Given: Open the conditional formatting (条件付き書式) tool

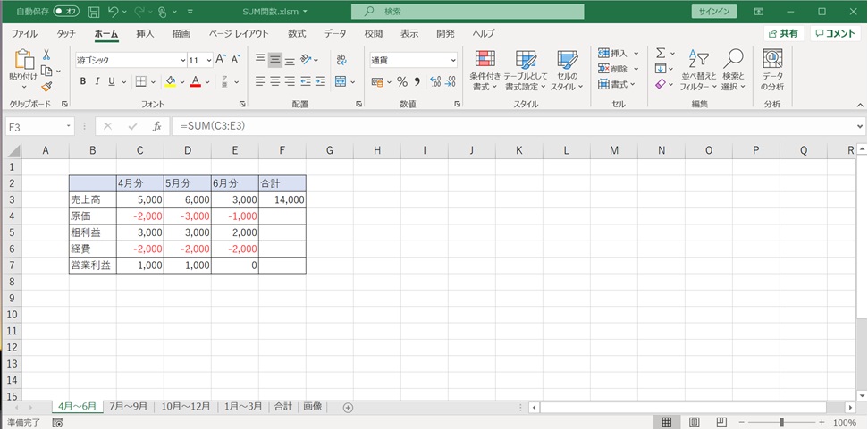Looking at the screenshot, I should 485,70.
